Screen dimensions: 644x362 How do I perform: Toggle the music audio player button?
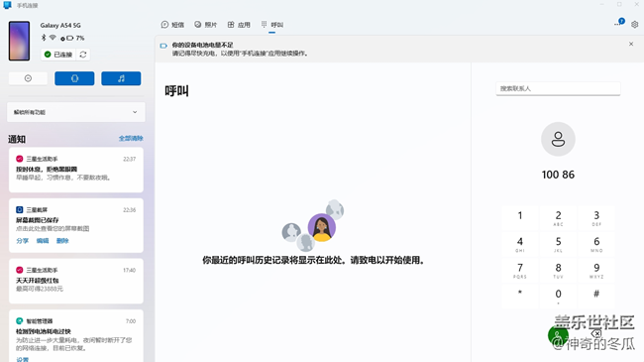pyautogui.click(x=121, y=78)
